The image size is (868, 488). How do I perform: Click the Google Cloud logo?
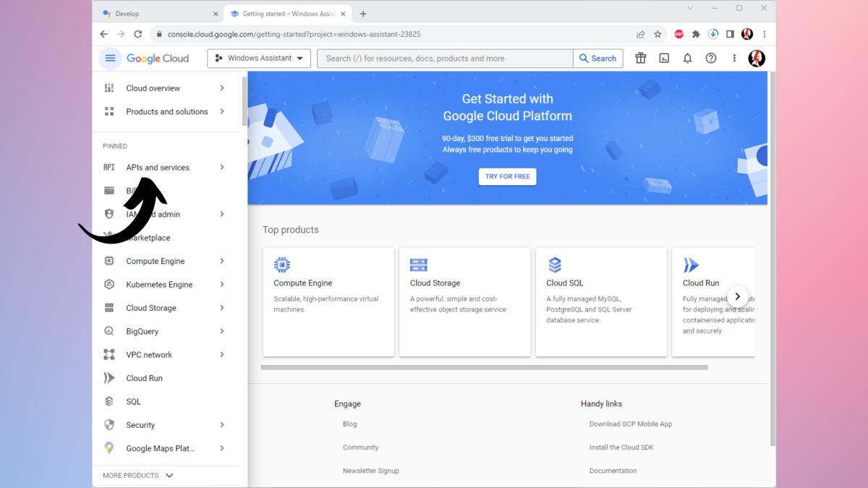158,59
